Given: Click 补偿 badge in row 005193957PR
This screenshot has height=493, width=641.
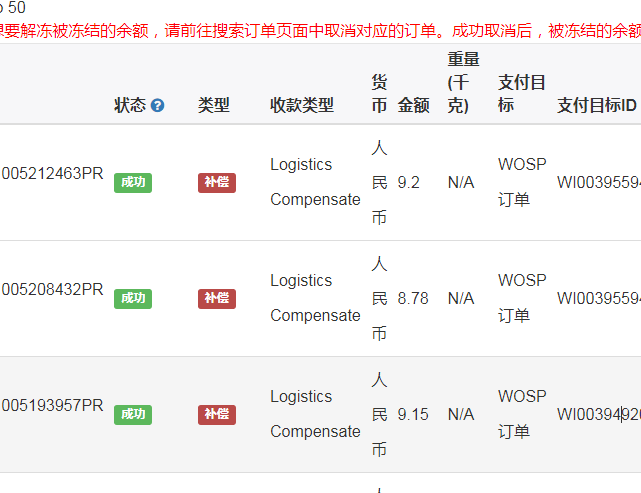Looking at the screenshot, I should 217,415.
